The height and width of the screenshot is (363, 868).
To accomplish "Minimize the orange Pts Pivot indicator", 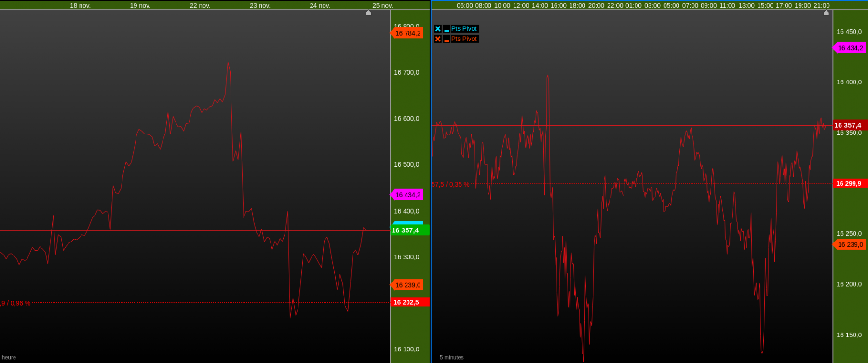I will (x=447, y=39).
